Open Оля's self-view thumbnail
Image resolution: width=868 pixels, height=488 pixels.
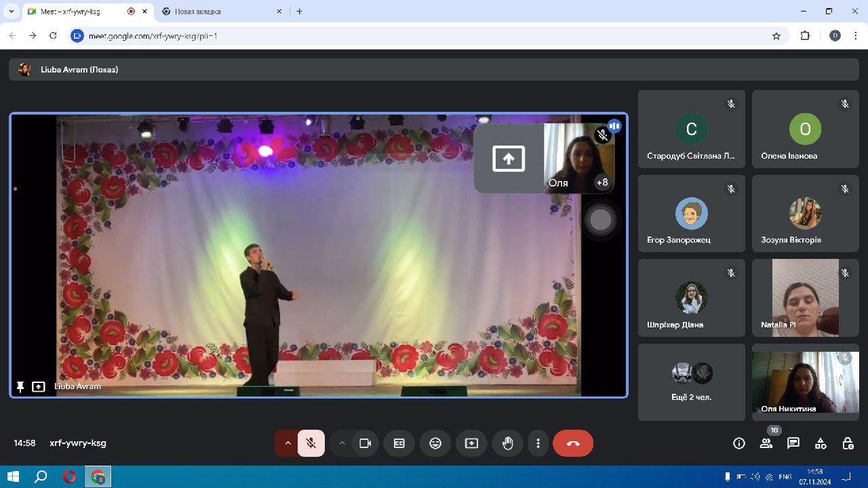tap(578, 159)
